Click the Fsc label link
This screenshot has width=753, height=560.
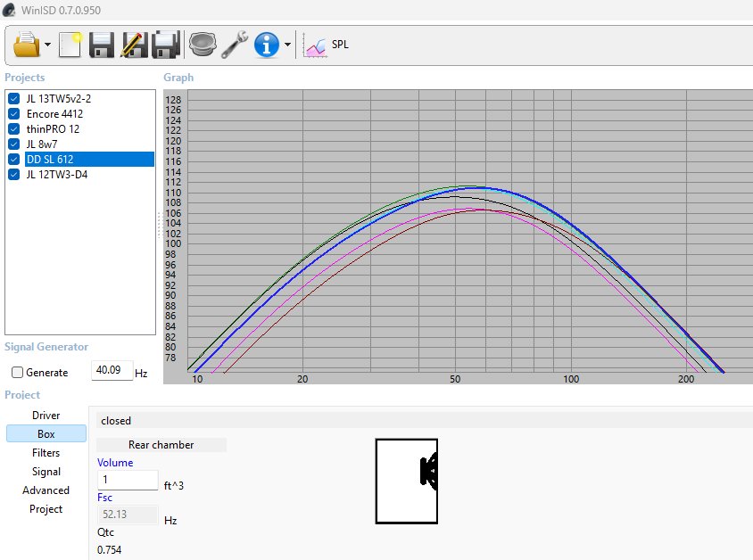pyautogui.click(x=104, y=498)
